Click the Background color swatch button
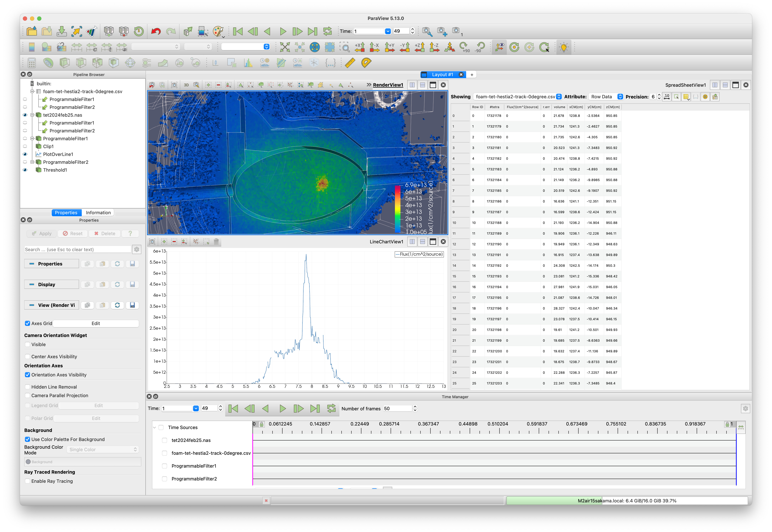This screenshot has height=532, width=772. point(83,462)
